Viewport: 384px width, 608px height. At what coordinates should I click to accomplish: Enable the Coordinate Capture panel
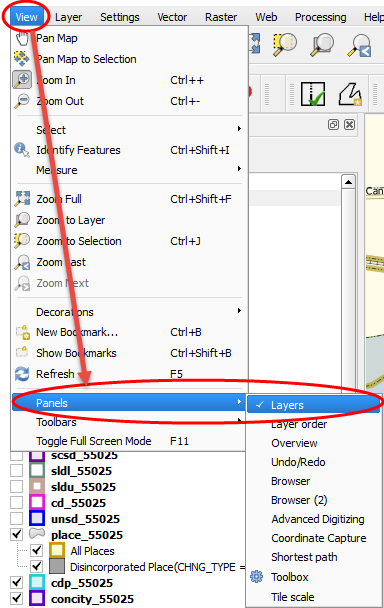[313, 538]
